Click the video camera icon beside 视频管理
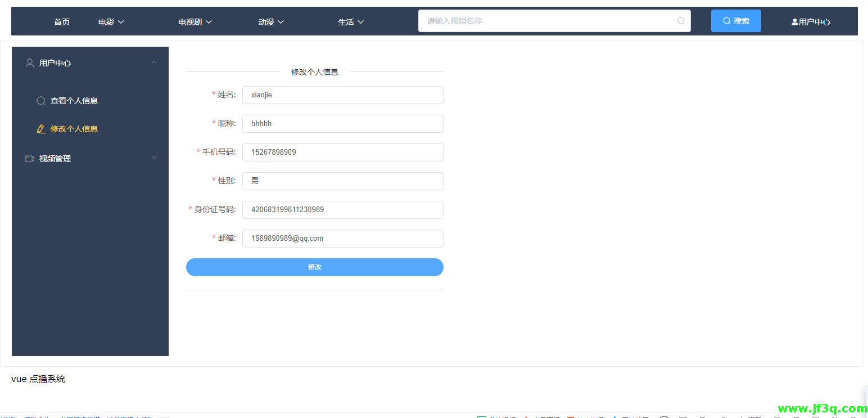 pyautogui.click(x=30, y=159)
